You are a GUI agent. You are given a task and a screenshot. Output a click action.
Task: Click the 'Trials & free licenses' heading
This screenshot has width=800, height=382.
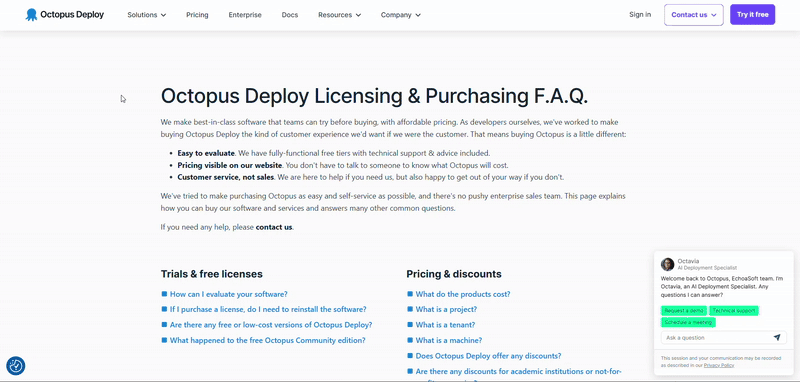212,274
